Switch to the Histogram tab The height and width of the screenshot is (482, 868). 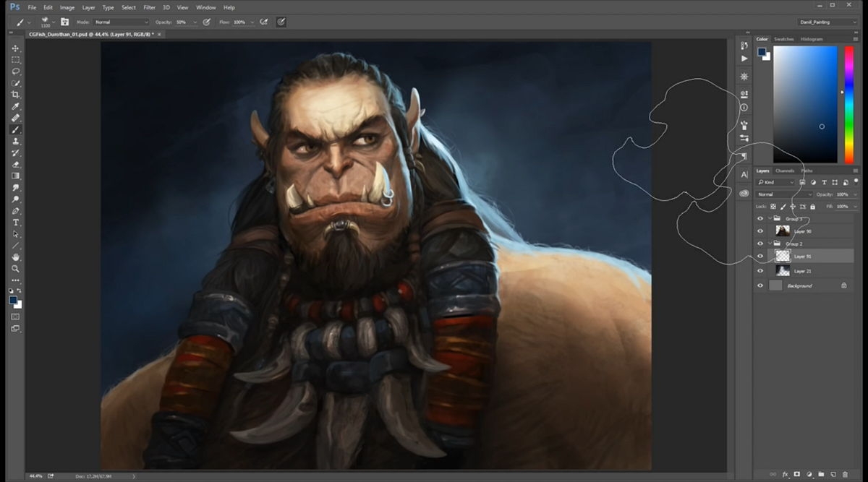(812, 39)
